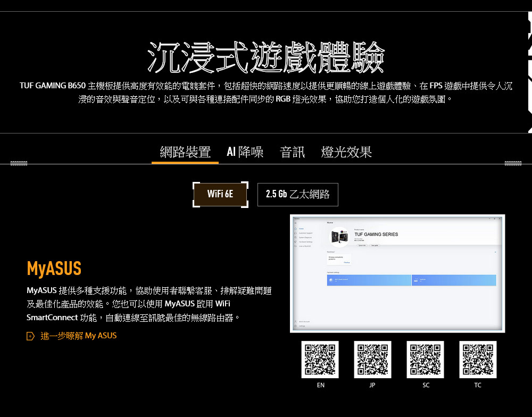Open the MyASUS app screenshot

397,273
